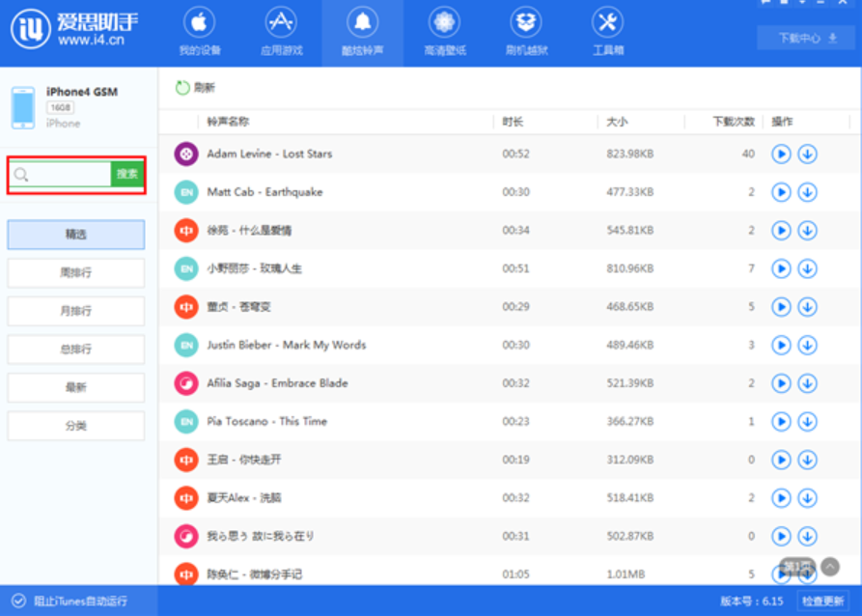The image size is (862, 616).
Task: Select 周排行 weekly ranking in the sidebar
Action: 76,273
